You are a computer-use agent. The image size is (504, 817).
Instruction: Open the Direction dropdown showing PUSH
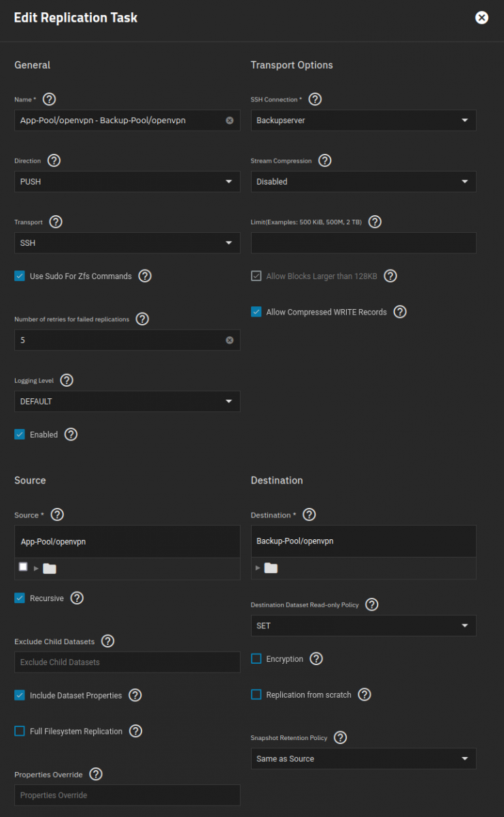pos(127,182)
